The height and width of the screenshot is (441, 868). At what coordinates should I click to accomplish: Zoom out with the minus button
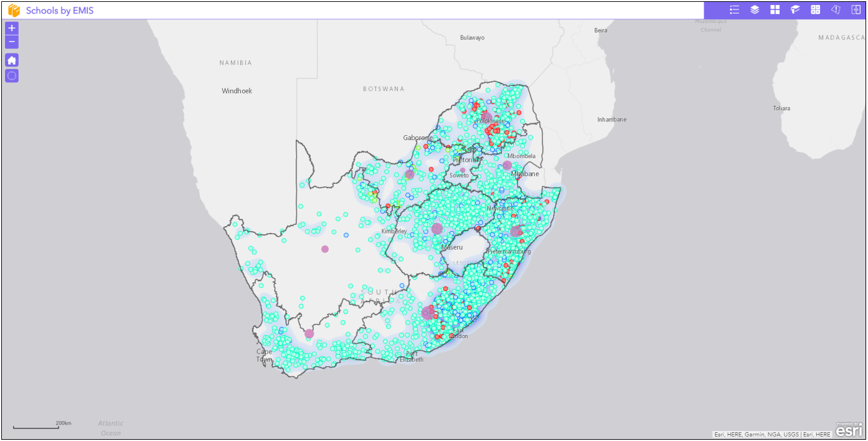(12, 42)
